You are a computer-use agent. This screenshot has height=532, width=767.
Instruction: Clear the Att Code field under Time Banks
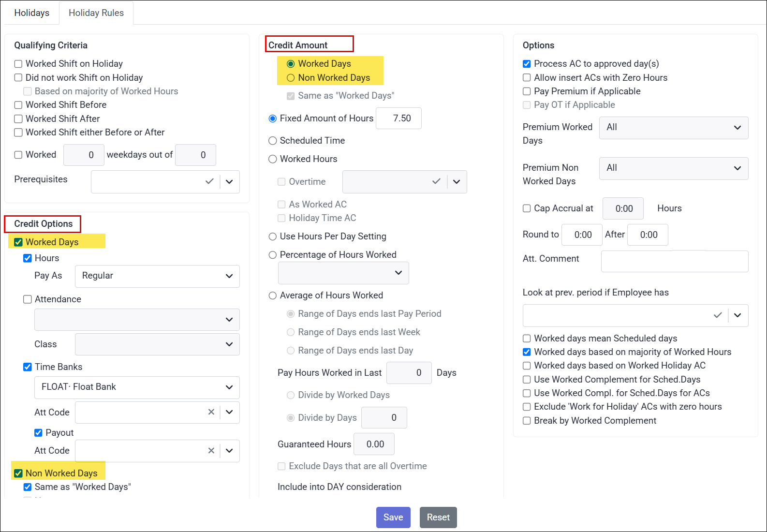pyautogui.click(x=211, y=412)
